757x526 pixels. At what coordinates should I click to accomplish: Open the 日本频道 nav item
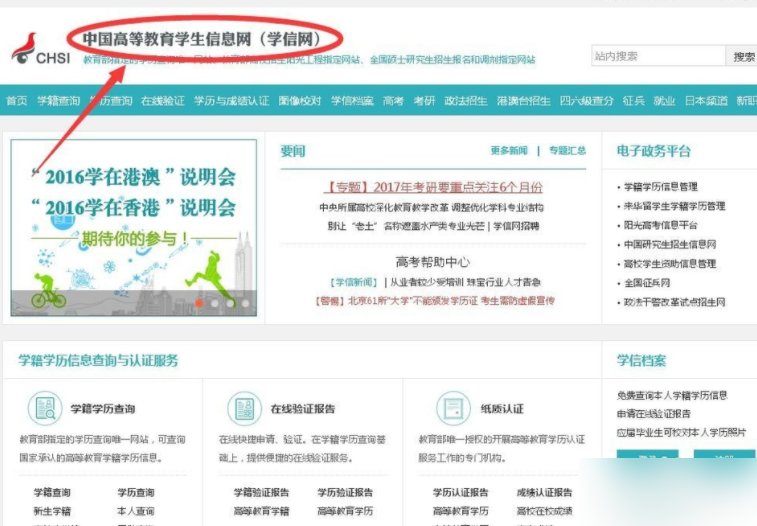pyautogui.click(x=706, y=100)
